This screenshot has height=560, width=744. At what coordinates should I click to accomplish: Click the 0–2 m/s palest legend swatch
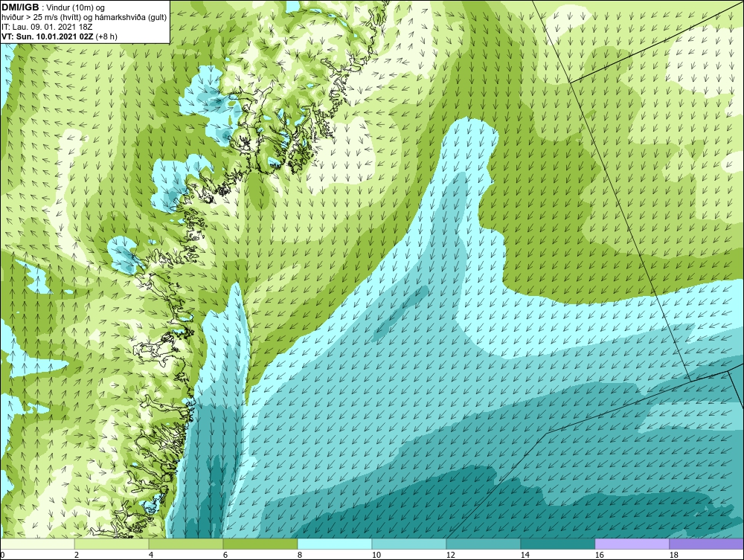[x=37, y=544]
